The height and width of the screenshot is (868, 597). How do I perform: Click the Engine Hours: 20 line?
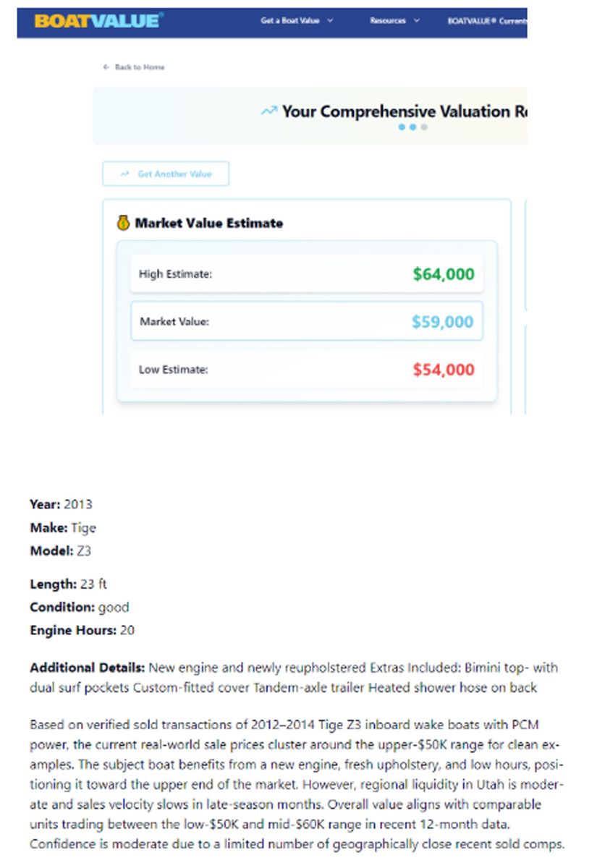pyautogui.click(x=82, y=630)
